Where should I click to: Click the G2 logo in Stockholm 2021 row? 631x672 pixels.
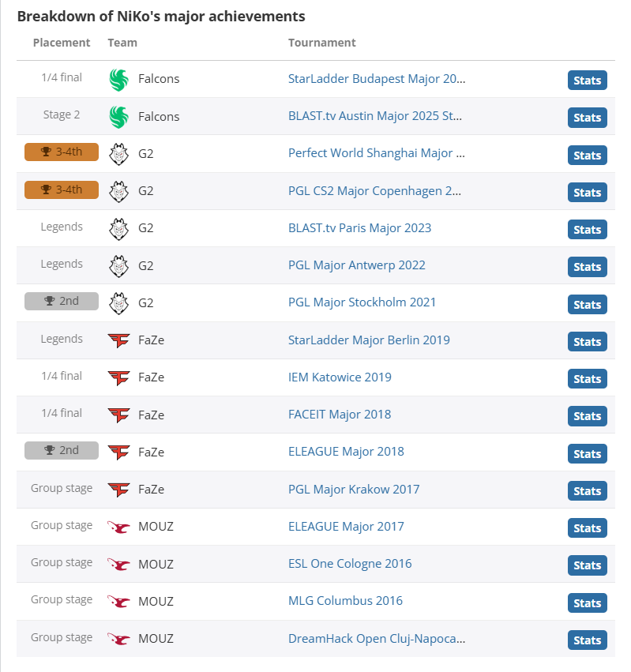click(x=118, y=303)
